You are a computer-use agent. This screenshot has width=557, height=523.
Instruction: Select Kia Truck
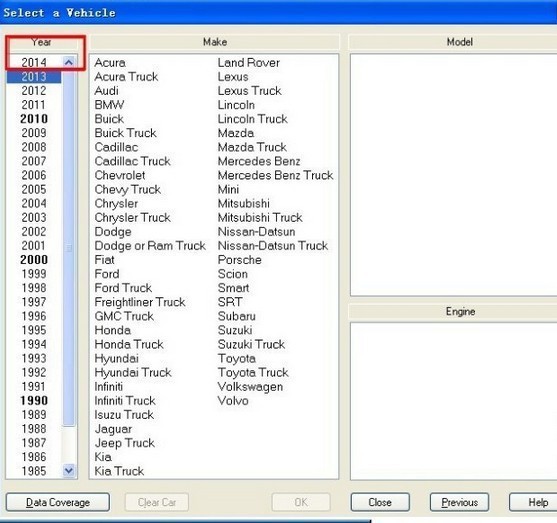point(119,471)
